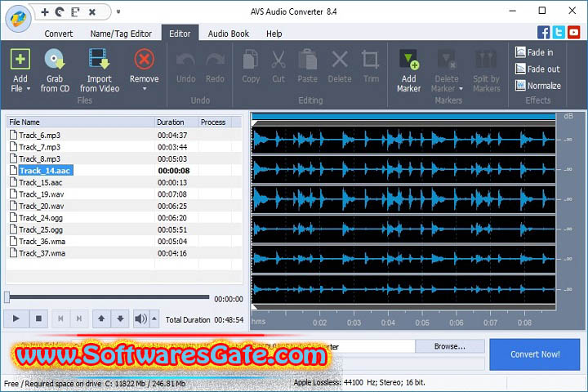The image size is (588, 392).
Task: Click the Copy icon
Action: coord(250,60)
